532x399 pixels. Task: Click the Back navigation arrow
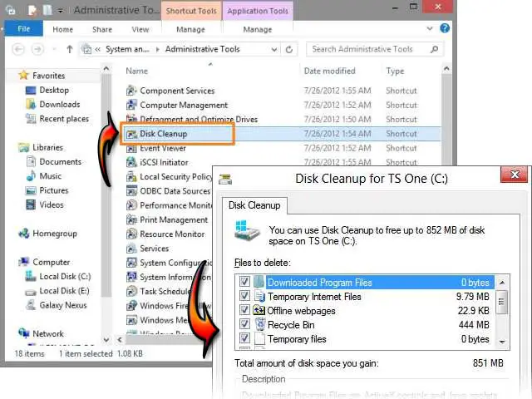pos(18,50)
